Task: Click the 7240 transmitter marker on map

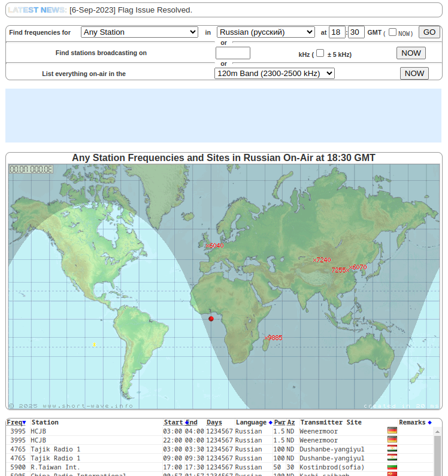Action: point(322,260)
